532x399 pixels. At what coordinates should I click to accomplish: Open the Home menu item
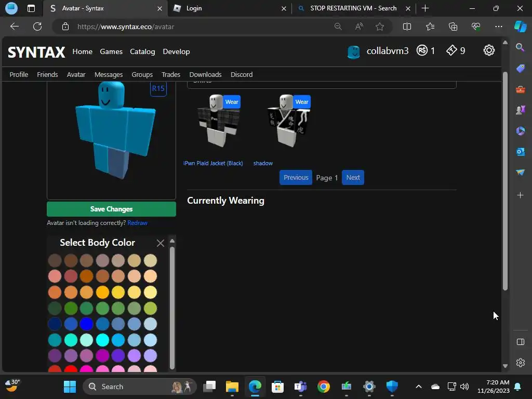83,51
